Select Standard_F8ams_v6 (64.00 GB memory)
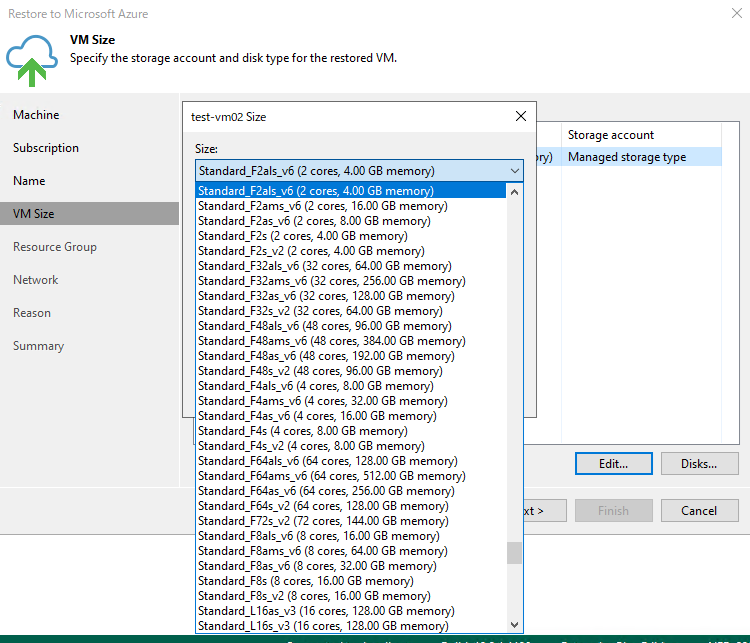 (x=351, y=551)
